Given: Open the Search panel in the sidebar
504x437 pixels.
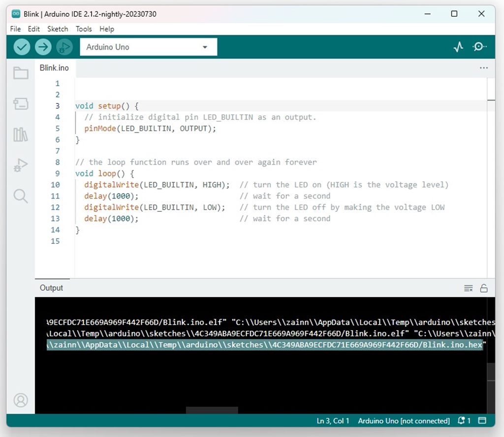Looking at the screenshot, I should 20,196.
